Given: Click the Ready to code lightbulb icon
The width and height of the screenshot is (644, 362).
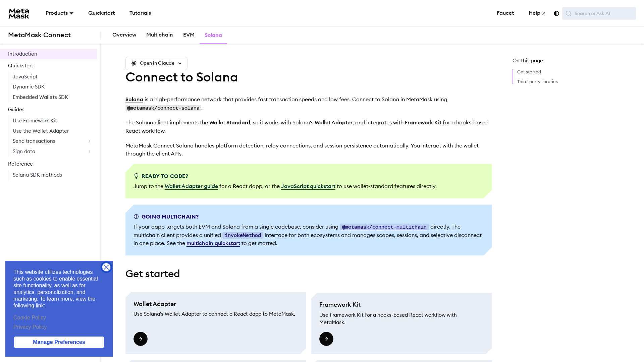Looking at the screenshot, I should pyautogui.click(x=136, y=176).
